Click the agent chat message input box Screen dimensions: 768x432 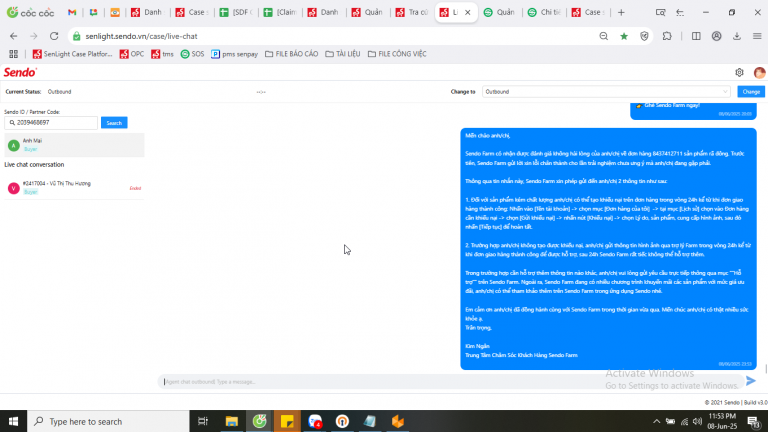coord(451,382)
